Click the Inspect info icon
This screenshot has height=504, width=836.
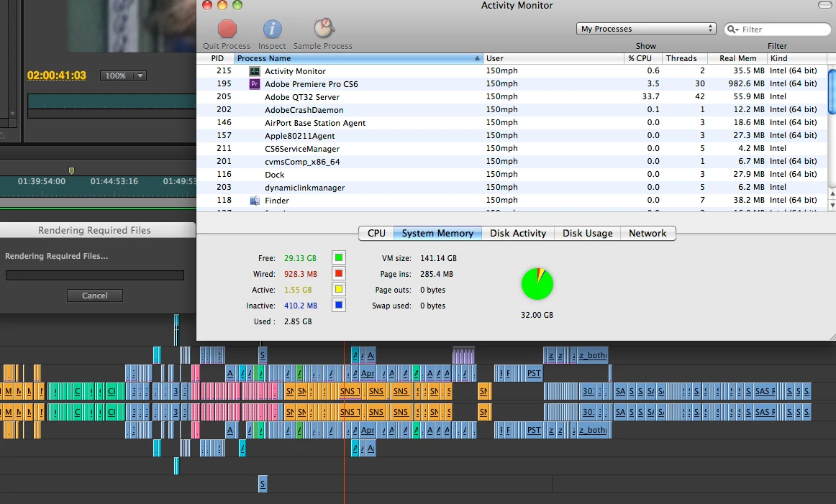coord(272,29)
